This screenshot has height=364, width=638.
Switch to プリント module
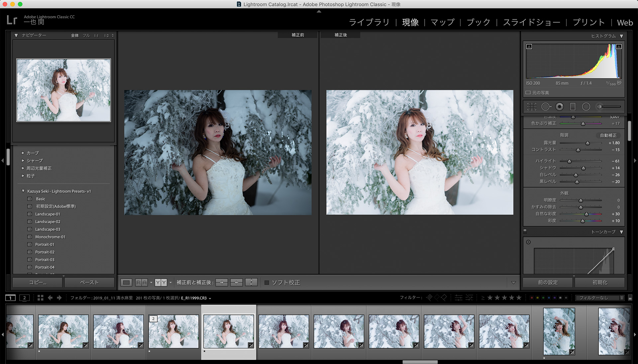[x=588, y=22]
